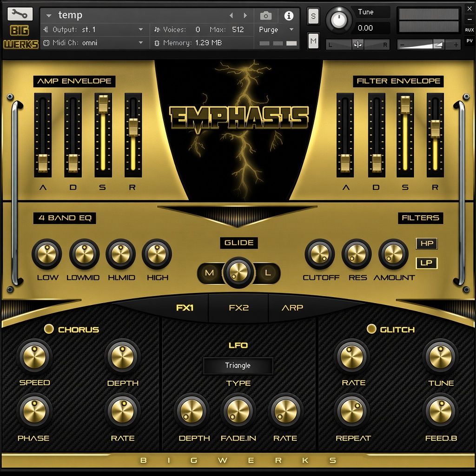Open the instrument info button
This screenshot has width=476, height=476.
point(289,15)
